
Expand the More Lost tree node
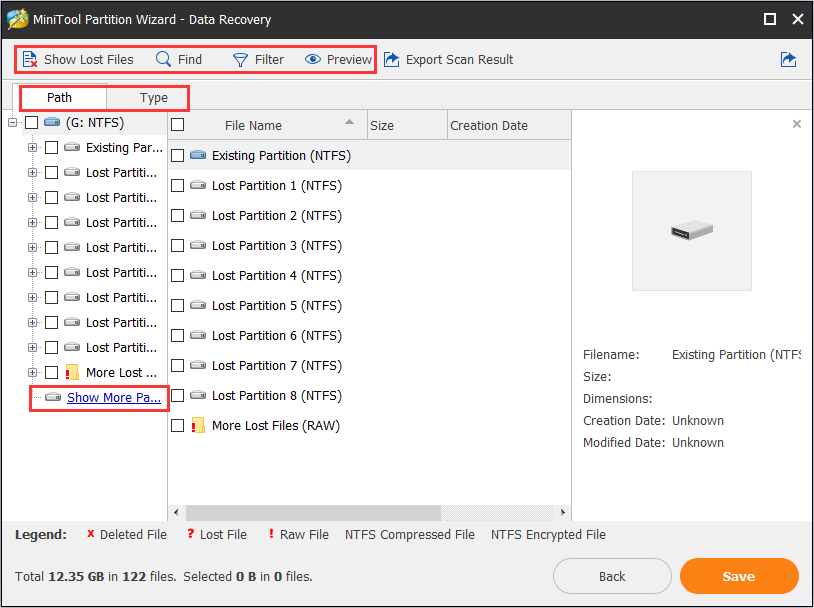tap(32, 372)
